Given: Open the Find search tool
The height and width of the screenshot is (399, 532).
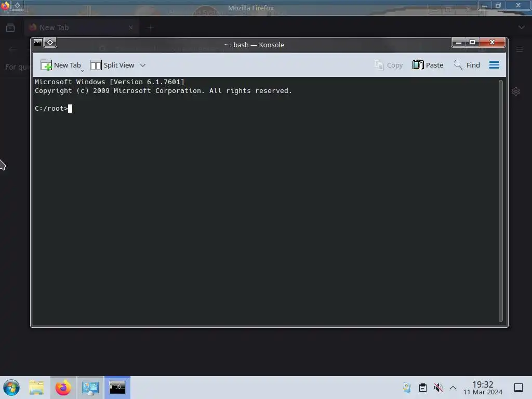Looking at the screenshot, I should [x=467, y=65].
